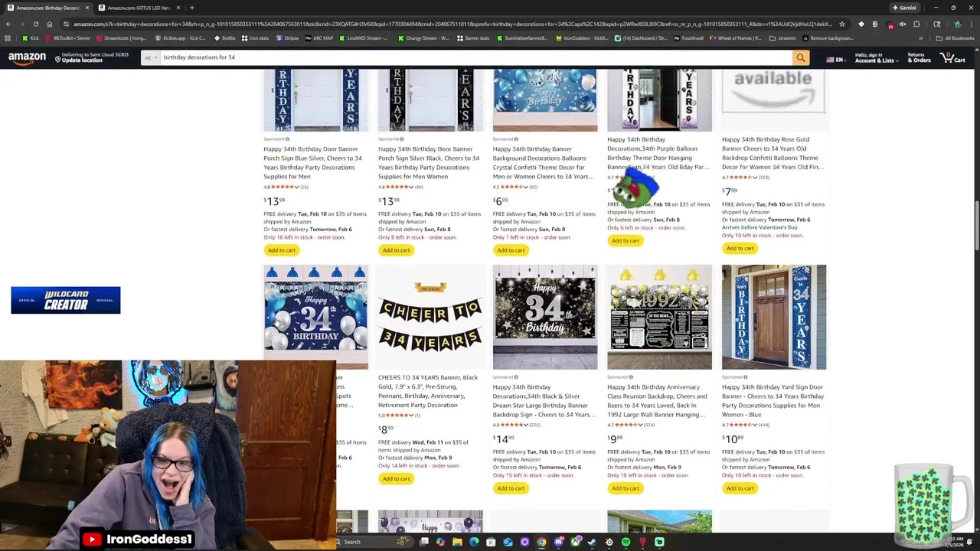The image size is (980, 551).
Task: Click the Amazon logo in header
Action: (27, 58)
